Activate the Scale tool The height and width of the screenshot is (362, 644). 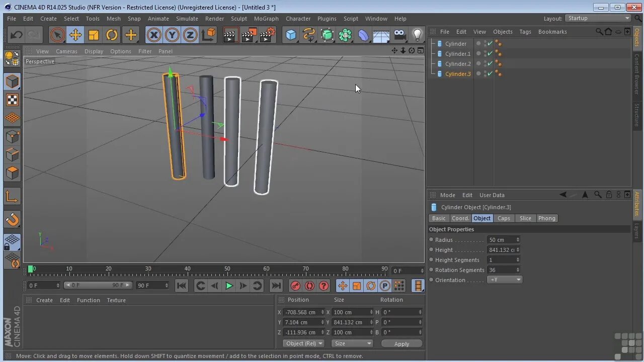[x=94, y=35]
